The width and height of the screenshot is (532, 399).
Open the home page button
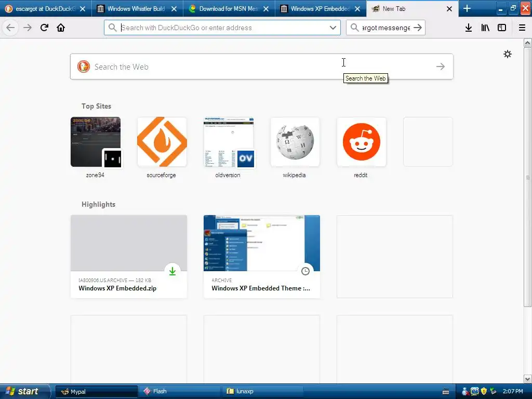(x=61, y=28)
